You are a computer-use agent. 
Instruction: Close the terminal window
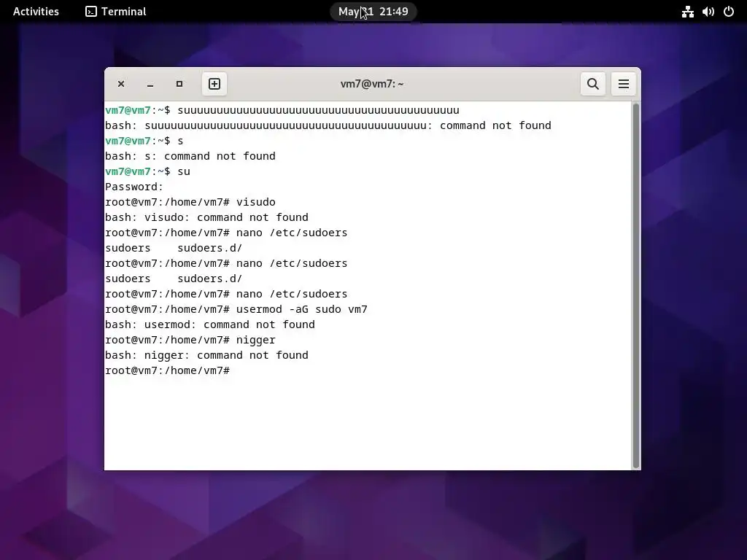click(x=121, y=84)
